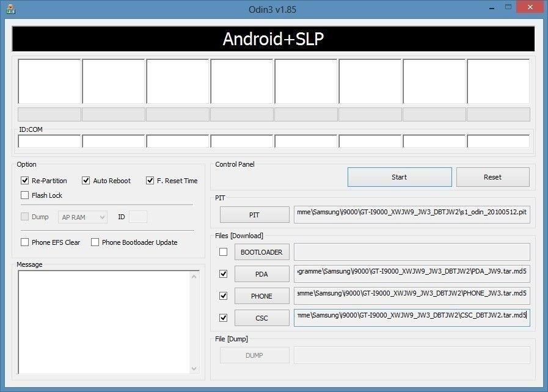Click the BOOTLOADER browse button
548x392 pixels.
click(261, 252)
